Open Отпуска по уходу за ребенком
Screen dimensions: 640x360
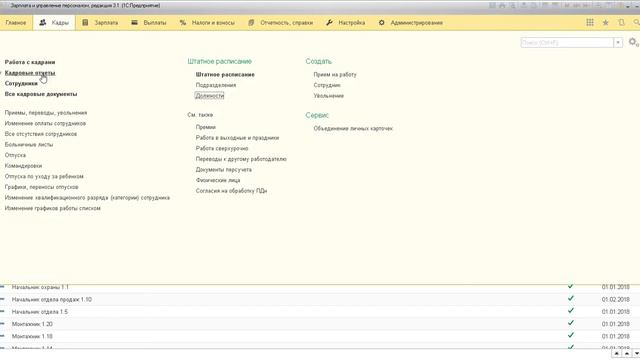point(44,177)
